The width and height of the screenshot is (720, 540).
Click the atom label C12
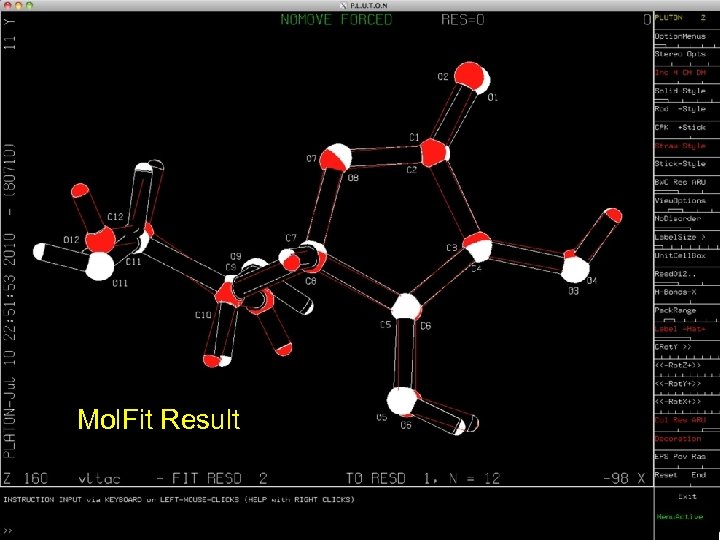coord(115,217)
